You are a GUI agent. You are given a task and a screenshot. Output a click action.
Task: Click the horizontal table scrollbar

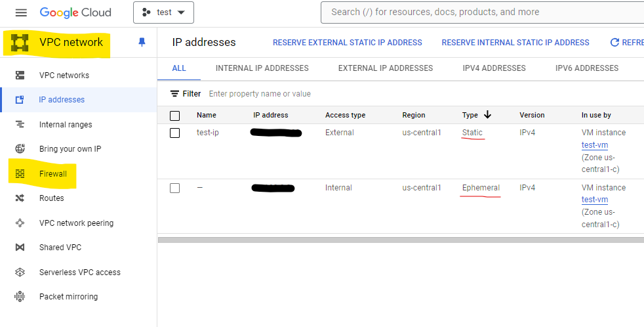click(x=401, y=240)
